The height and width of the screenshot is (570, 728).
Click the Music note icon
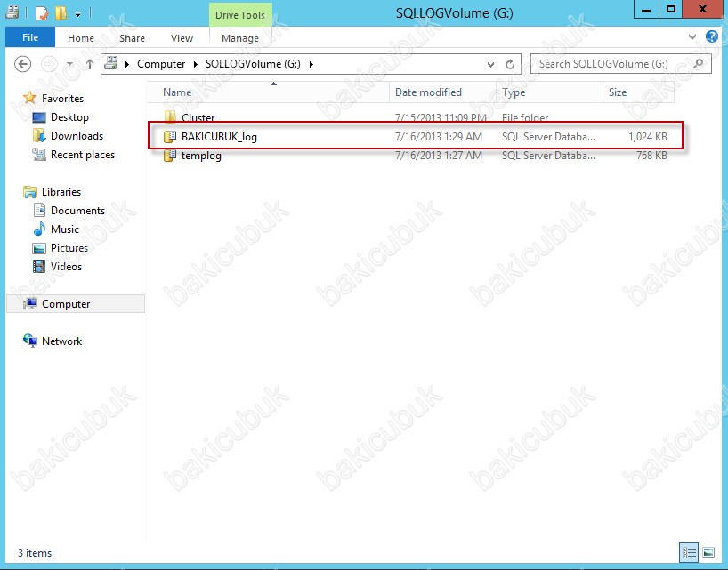coord(39,229)
